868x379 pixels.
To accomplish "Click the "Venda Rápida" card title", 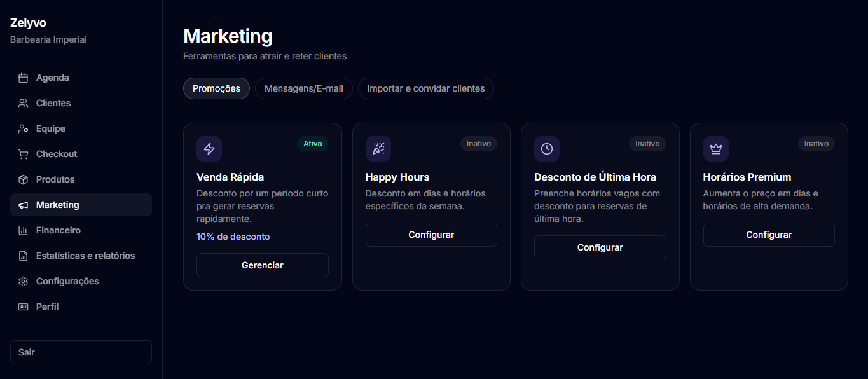I will tap(230, 177).
